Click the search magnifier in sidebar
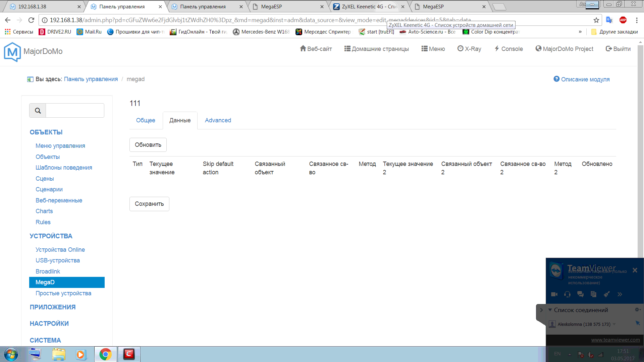The height and width of the screenshot is (362, 644). point(37,110)
